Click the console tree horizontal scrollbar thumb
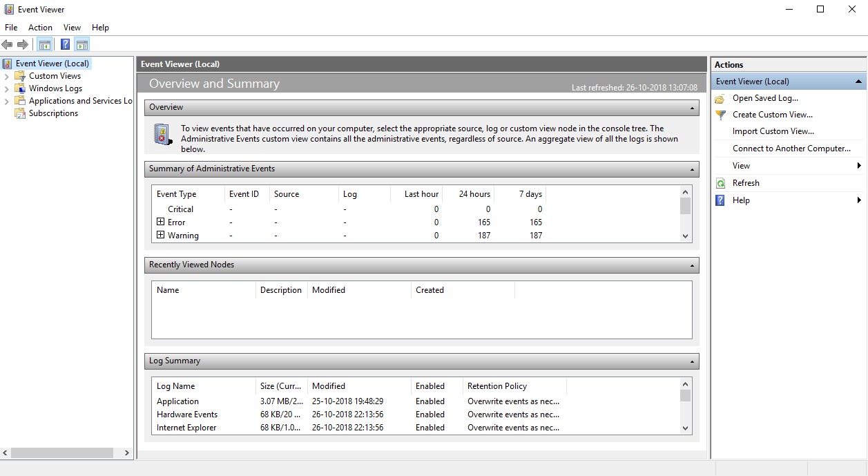868x476 pixels. [x=62, y=453]
